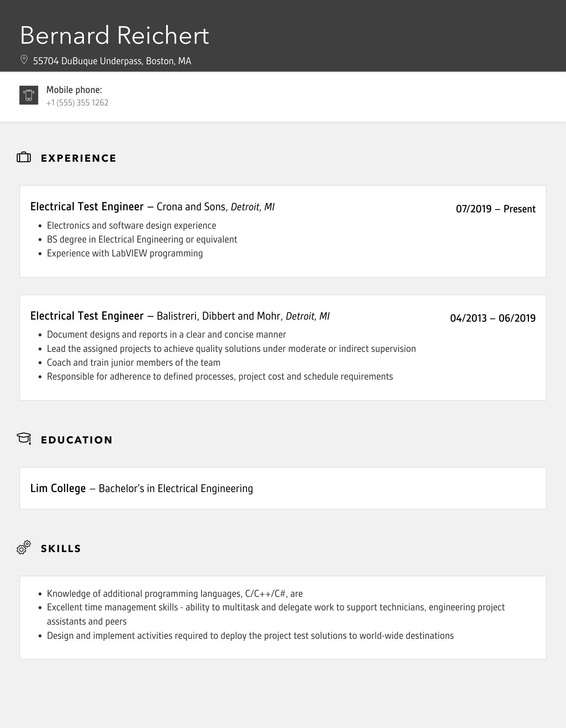
Task: Click the 04/2013 – 06/2019 date range
Action: (x=492, y=318)
